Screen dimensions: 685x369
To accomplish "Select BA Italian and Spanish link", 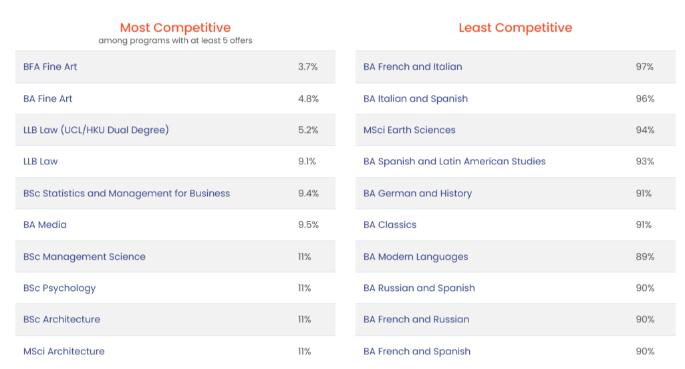I will coord(415,99).
